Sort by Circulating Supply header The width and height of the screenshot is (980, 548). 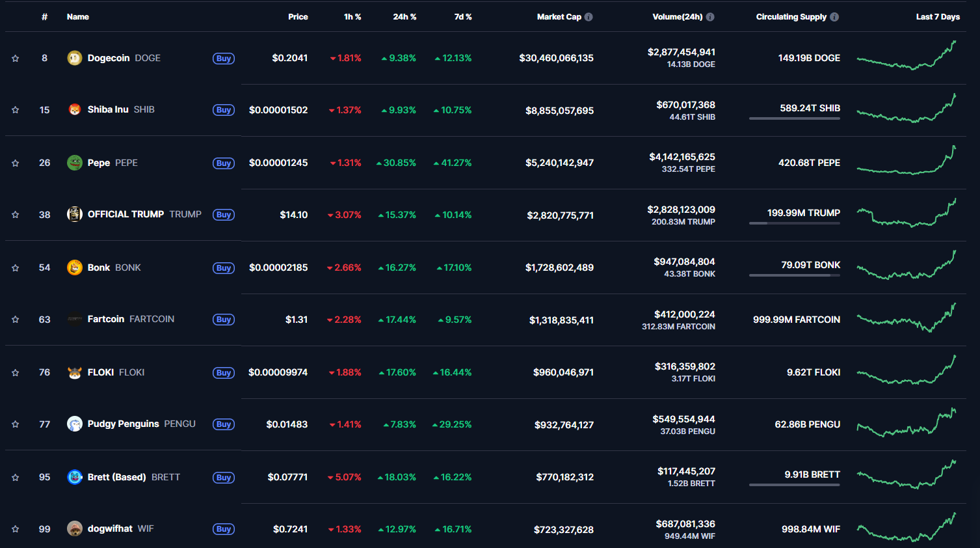click(791, 17)
